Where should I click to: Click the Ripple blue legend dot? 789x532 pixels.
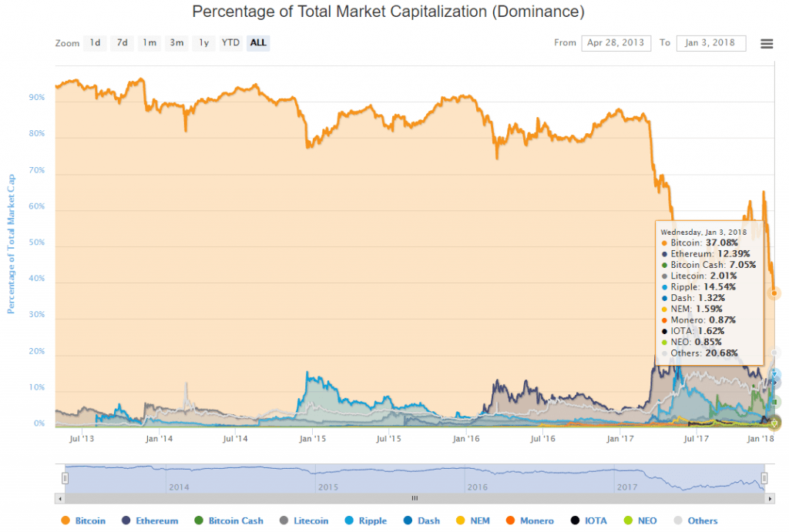(x=349, y=521)
